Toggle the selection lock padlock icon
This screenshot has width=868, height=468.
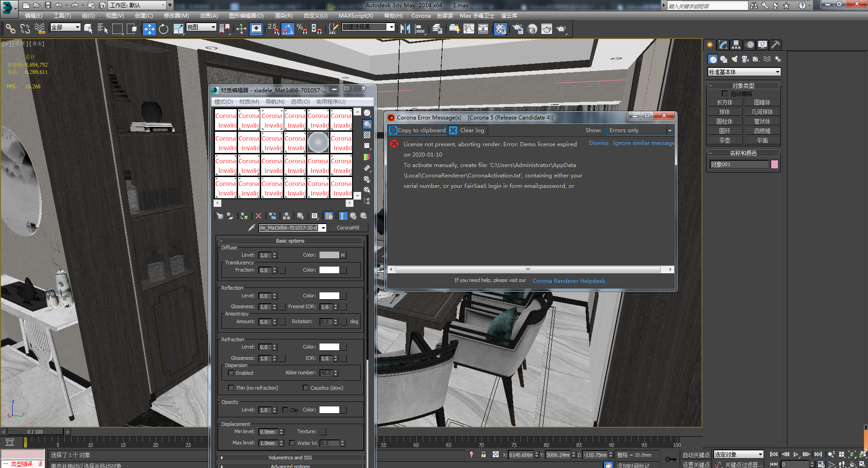[x=483, y=455]
